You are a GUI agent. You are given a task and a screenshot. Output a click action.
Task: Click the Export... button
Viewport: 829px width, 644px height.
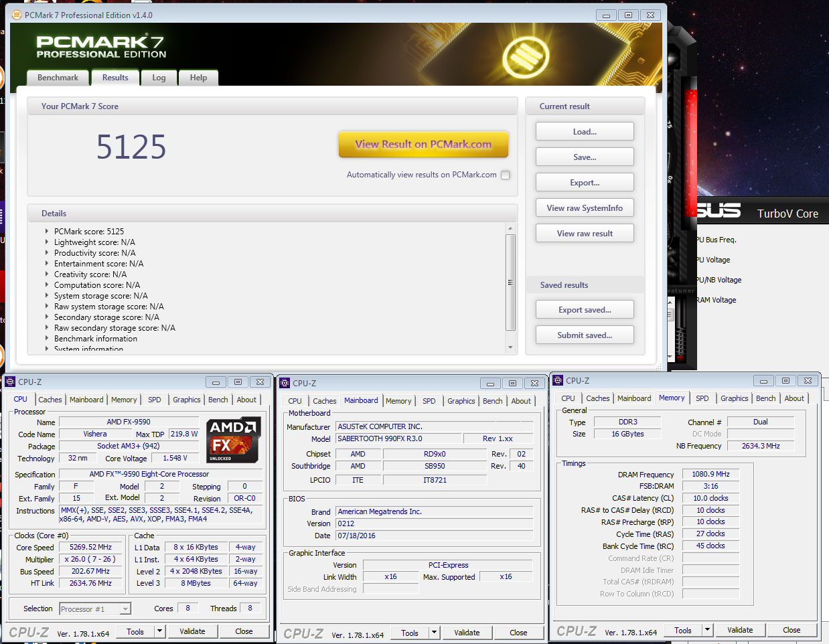585,183
